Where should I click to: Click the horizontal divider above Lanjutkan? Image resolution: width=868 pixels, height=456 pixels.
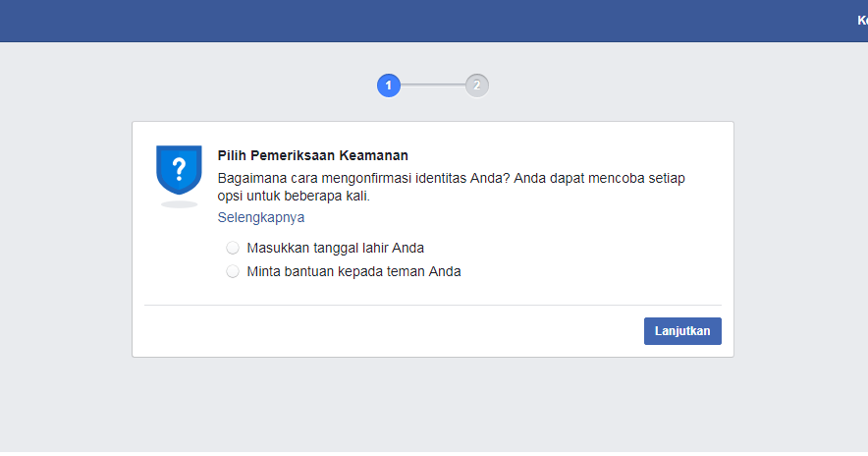[x=433, y=305]
